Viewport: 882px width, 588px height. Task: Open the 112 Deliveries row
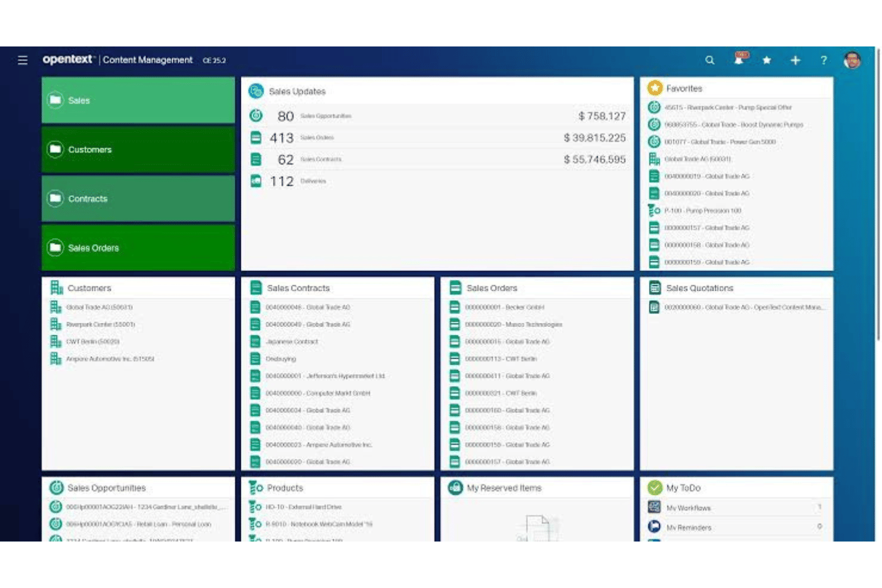coord(437,181)
